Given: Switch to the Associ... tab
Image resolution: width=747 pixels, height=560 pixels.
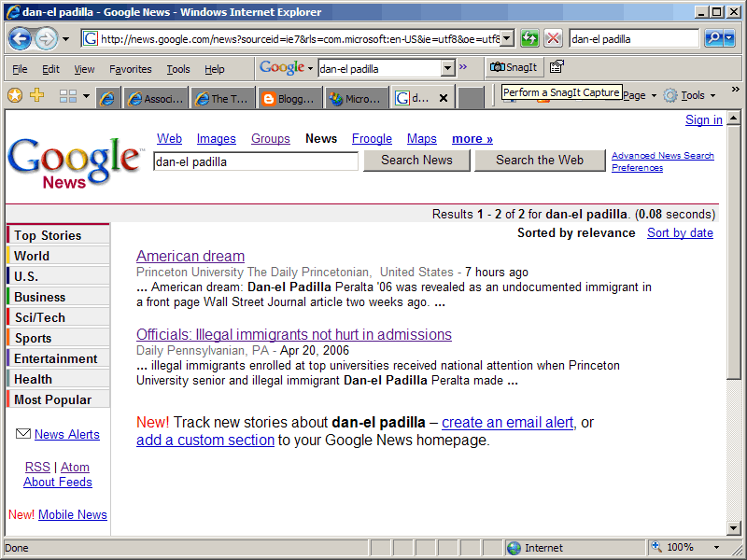Looking at the screenshot, I should point(156,98).
